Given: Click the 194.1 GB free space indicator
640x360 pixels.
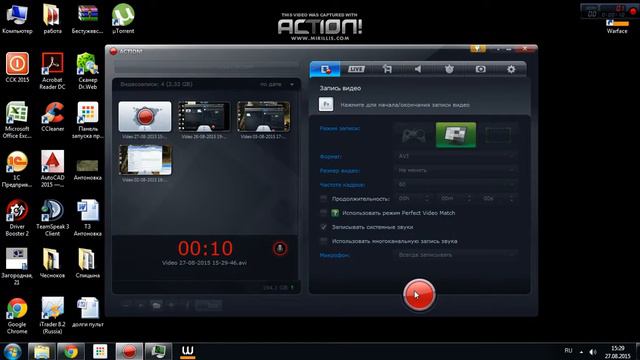Looking at the screenshot, I should (x=278, y=288).
